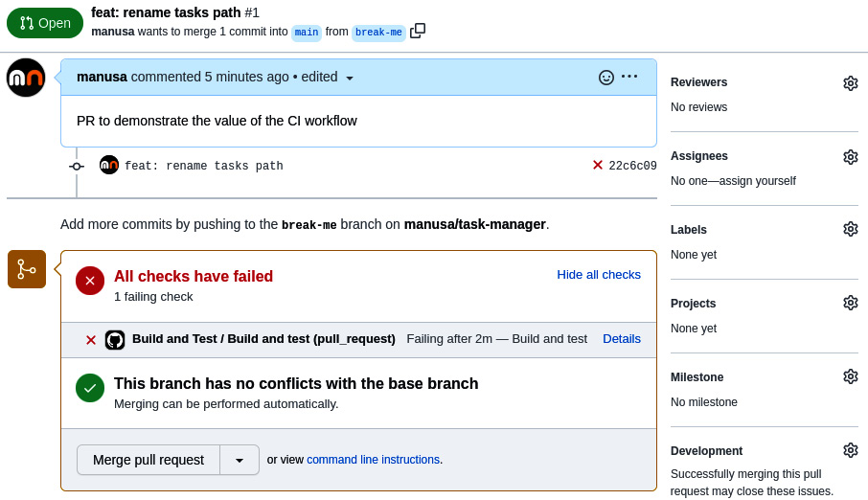Click the red X status beside commit 22c6c09
The image size is (868, 500).
point(597,165)
